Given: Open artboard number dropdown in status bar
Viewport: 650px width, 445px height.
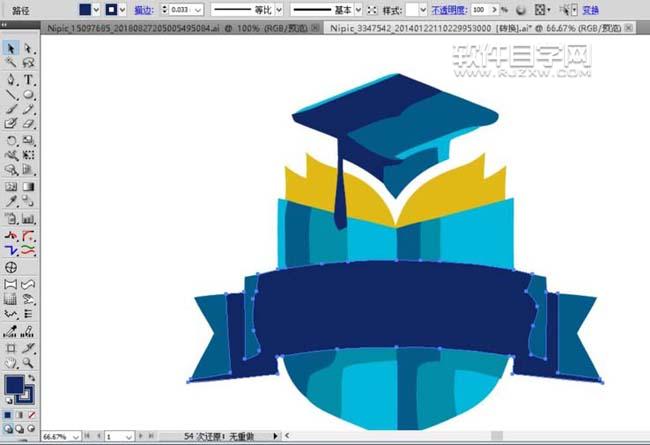Looking at the screenshot, I should point(129,436).
